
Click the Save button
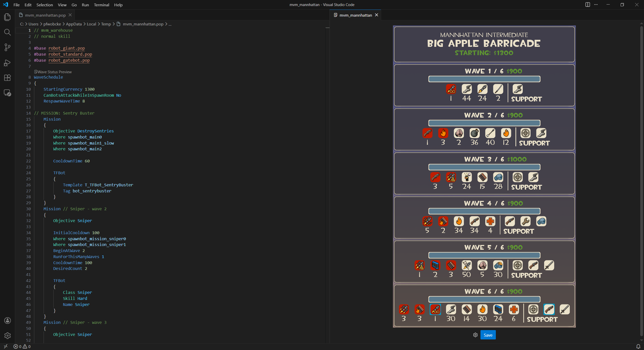[x=488, y=335]
